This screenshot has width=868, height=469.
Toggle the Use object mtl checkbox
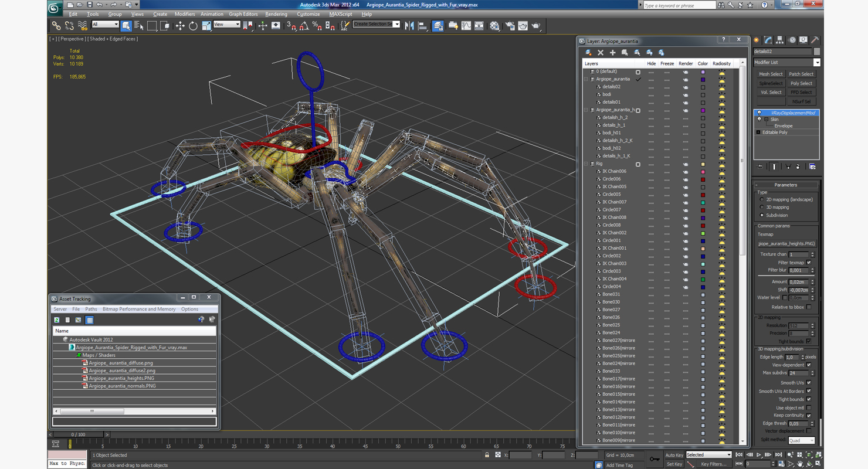tap(809, 408)
